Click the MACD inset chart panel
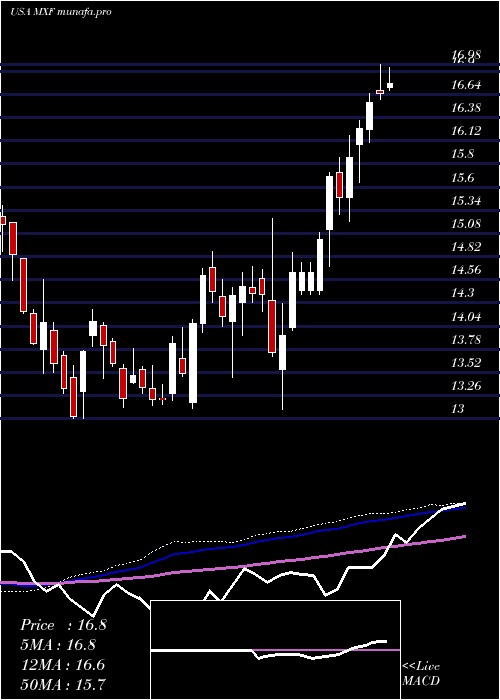500x700 pixels. (x=275, y=650)
